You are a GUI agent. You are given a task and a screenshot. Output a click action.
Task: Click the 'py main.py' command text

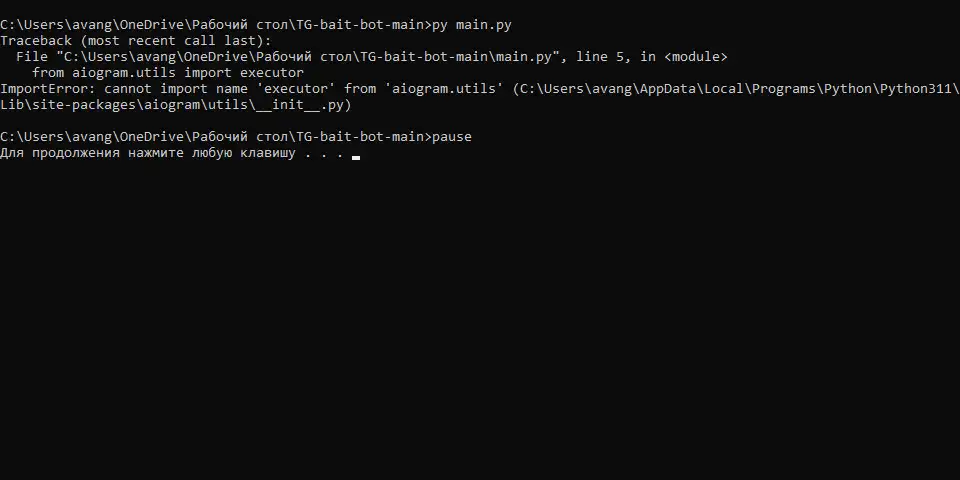click(471, 25)
